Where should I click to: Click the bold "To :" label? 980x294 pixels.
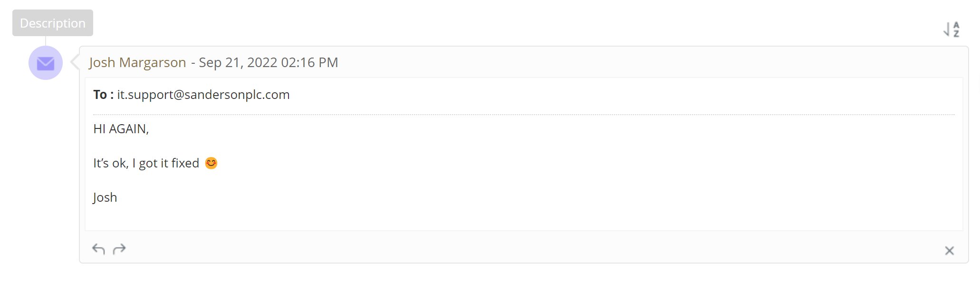[x=103, y=95]
